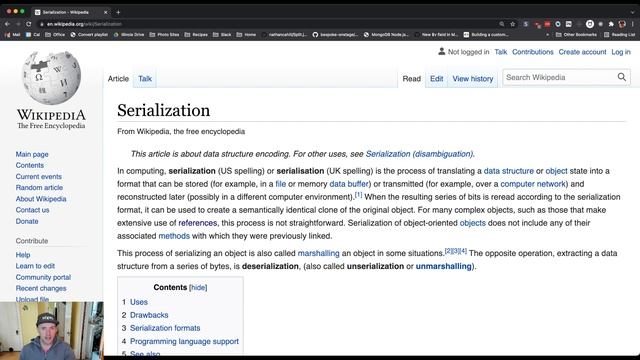The height and width of the screenshot is (360, 640).
Task: Click the tab search chevron
Action: coord(632,12)
